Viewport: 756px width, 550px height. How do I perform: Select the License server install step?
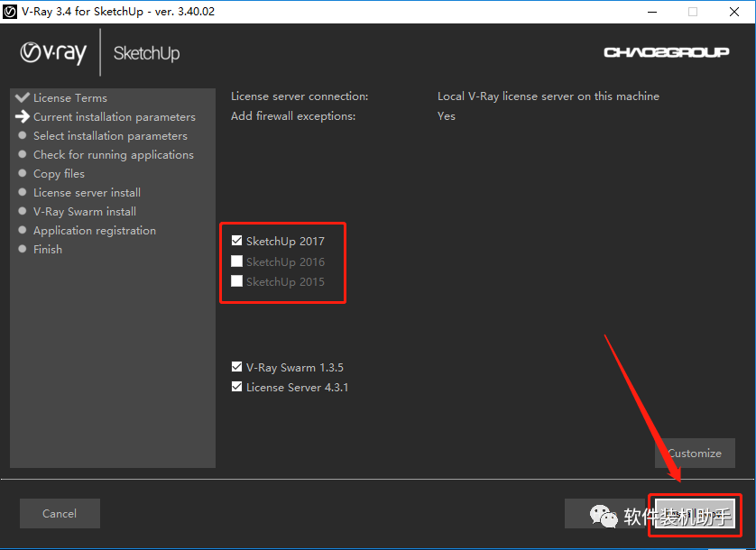click(87, 192)
